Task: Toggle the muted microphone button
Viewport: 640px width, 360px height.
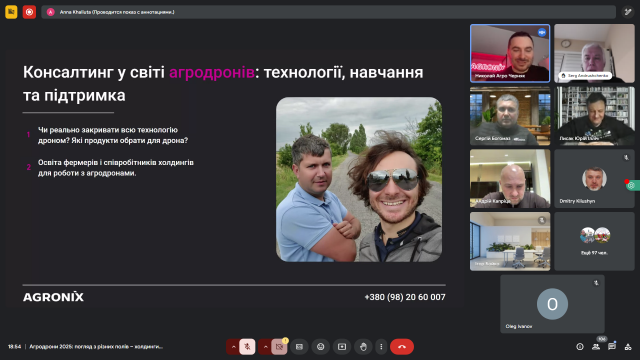Action: tap(247, 347)
